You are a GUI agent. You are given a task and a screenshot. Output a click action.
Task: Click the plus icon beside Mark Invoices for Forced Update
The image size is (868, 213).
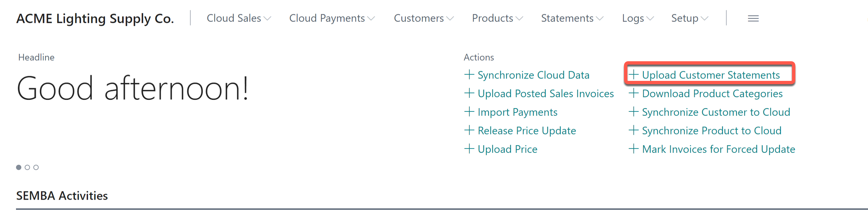pyautogui.click(x=635, y=149)
